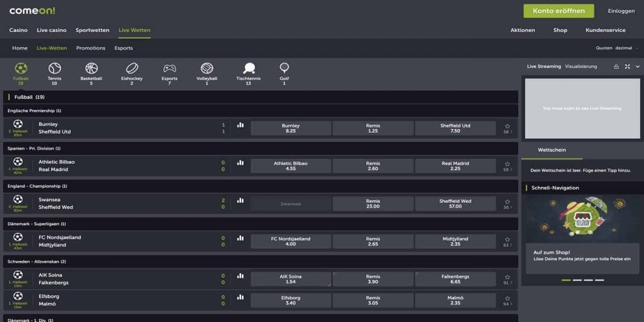Switch to the Live Streaming tab
This screenshot has height=322, width=644.
[544, 67]
